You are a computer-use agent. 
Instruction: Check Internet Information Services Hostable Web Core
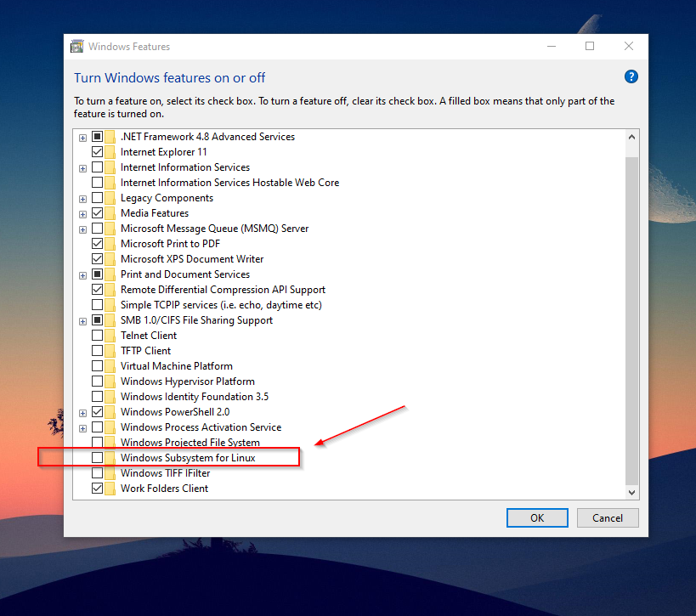click(97, 183)
